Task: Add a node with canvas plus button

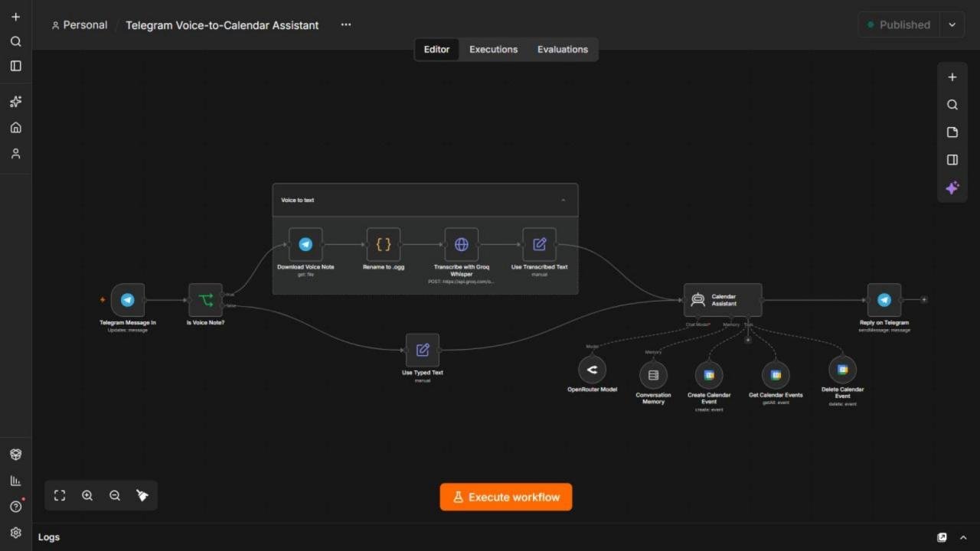Action: [952, 77]
